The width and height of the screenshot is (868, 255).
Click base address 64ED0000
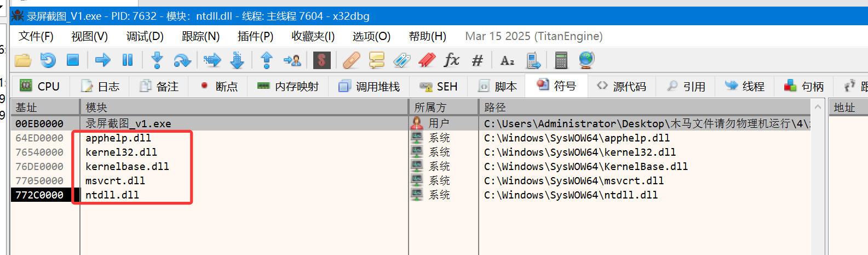tap(39, 138)
